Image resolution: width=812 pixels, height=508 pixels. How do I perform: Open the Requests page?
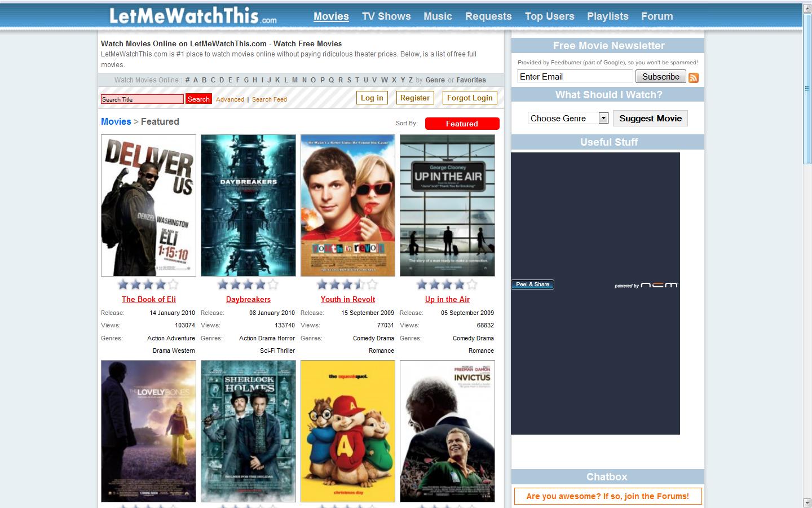click(488, 16)
